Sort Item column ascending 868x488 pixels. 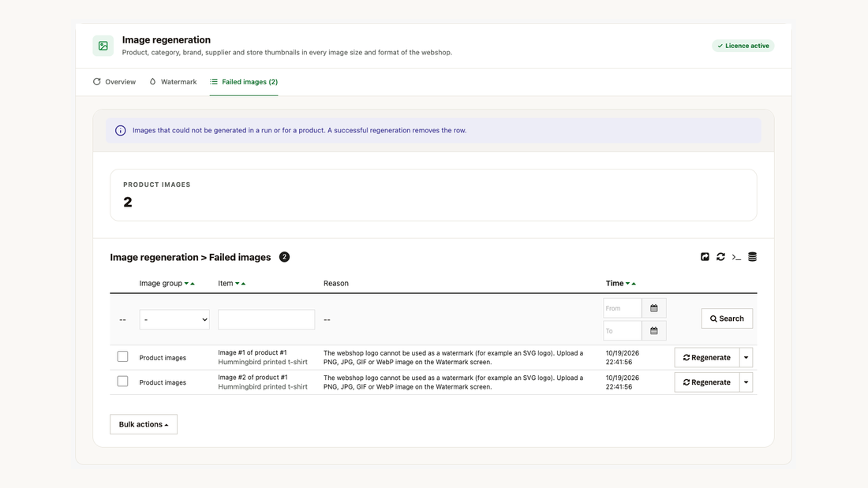point(244,283)
